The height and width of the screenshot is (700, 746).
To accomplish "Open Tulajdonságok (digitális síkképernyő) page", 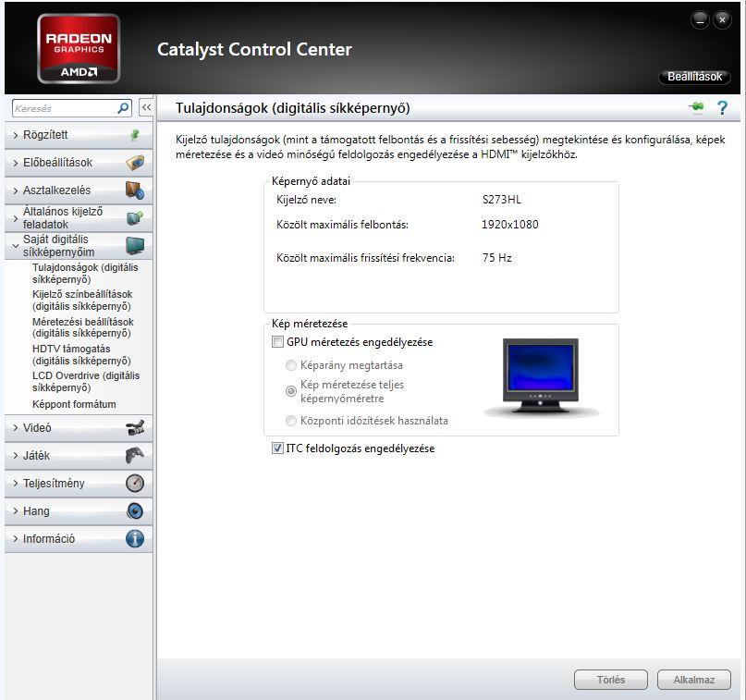I will point(85,273).
